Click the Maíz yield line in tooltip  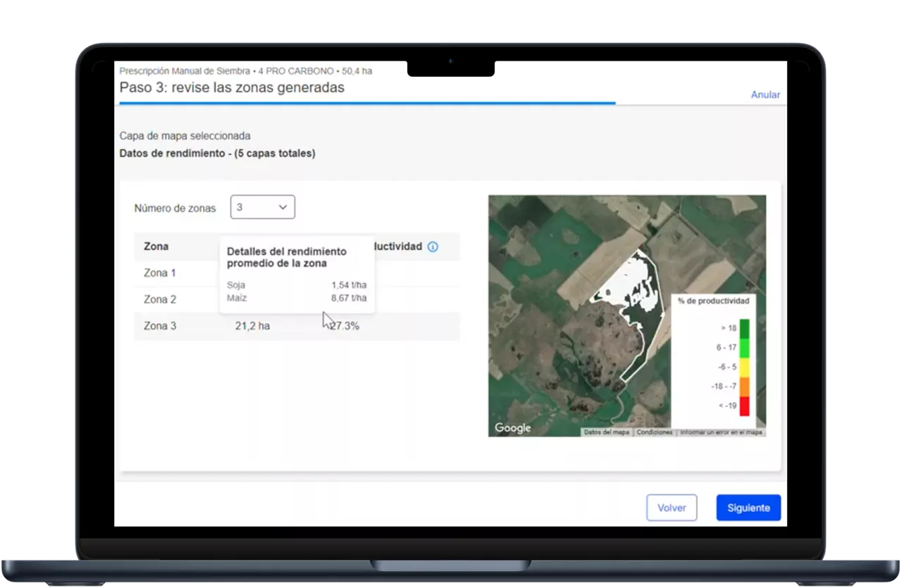296,298
